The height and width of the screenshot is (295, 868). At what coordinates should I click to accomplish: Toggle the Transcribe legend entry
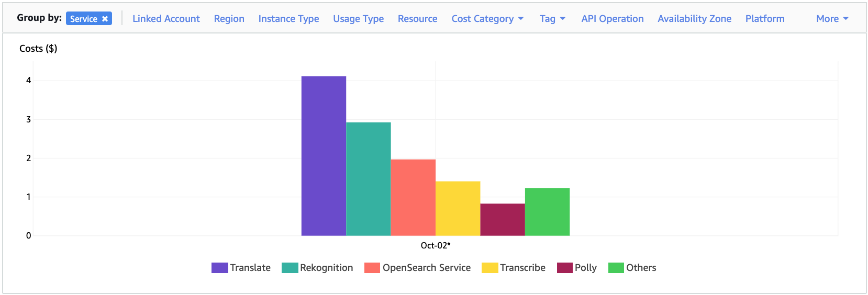tap(514, 268)
